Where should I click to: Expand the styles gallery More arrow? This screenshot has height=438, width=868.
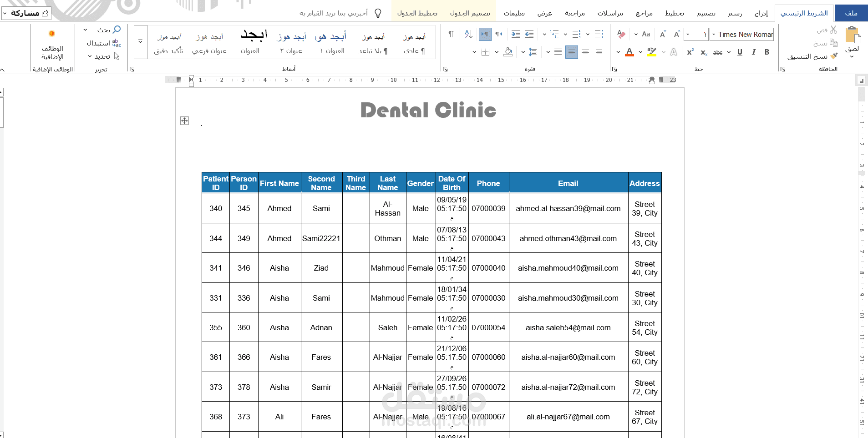[x=140, y=42]
